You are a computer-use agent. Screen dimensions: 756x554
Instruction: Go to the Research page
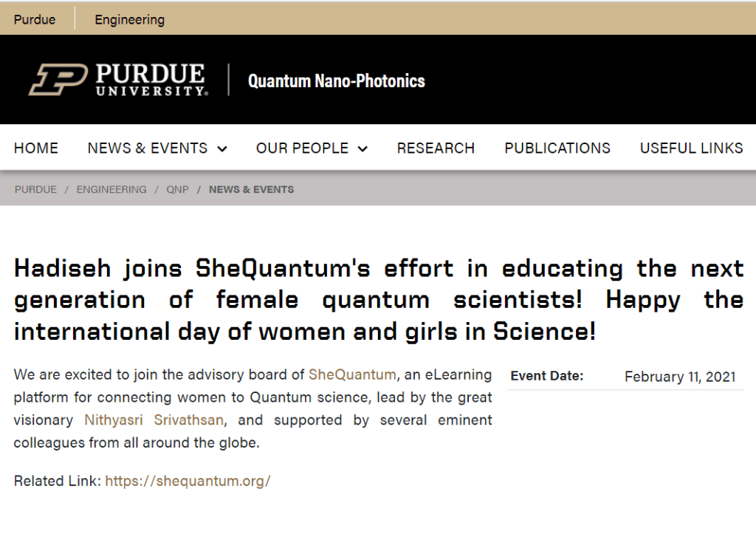[436, 148]
